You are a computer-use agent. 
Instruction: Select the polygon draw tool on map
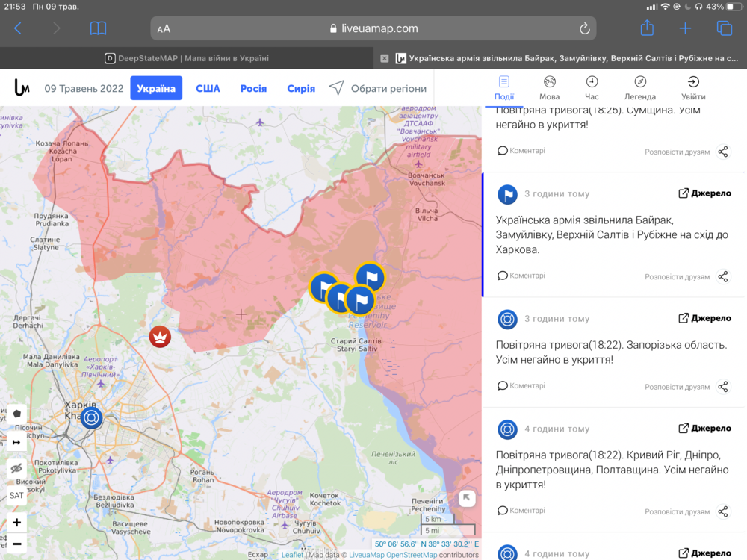16,414
